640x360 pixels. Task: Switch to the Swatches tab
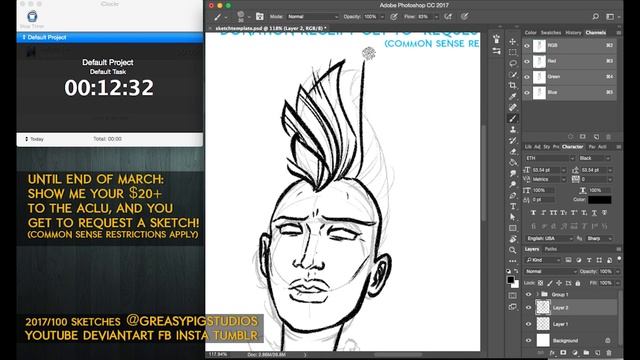(551, 33)
